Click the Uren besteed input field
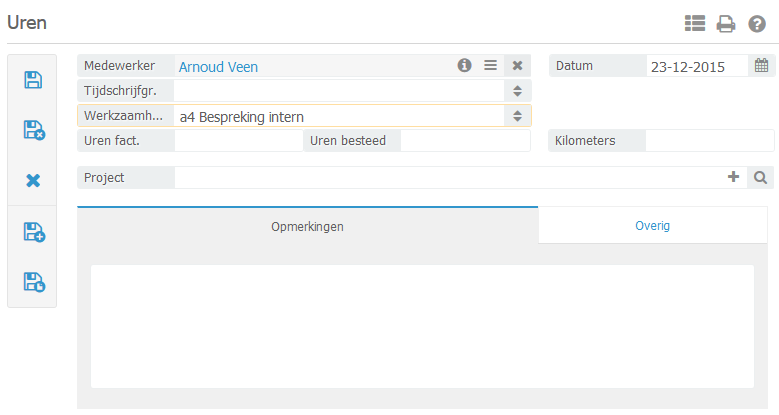Viewport: 779px width, 415px height. pyautogui.click(x=465, y=141)
